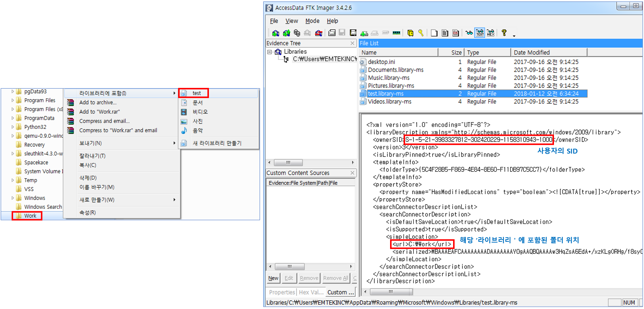Click the music note icon beside 음악
Screen dimensions: 644x309
click(x=184, y=131)
